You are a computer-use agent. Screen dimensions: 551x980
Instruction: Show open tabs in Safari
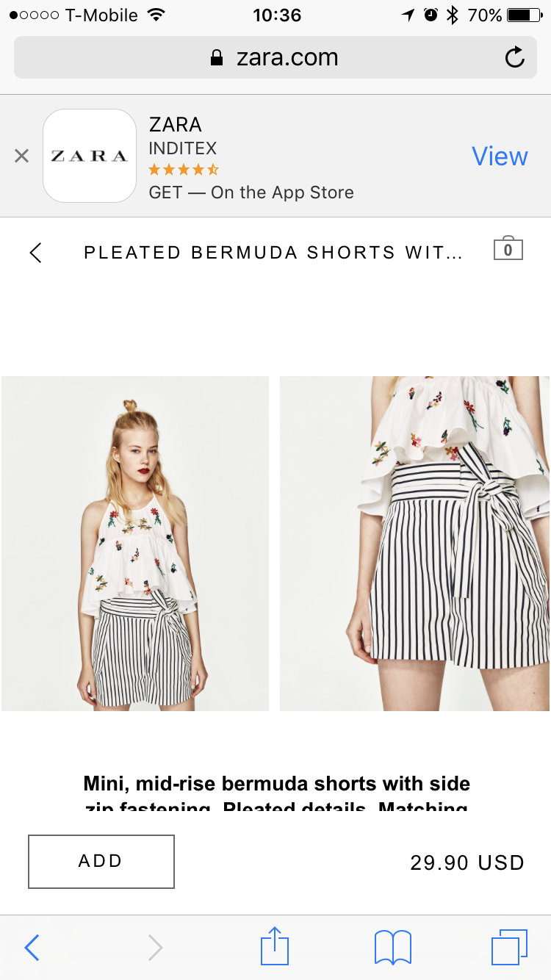click(509, 947)
